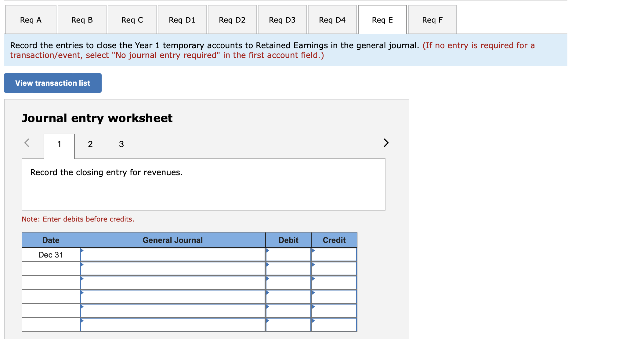Switch to the Req A tab
Image resolution: width=644 pixels, height=339 pixels.
pos(30,19)
